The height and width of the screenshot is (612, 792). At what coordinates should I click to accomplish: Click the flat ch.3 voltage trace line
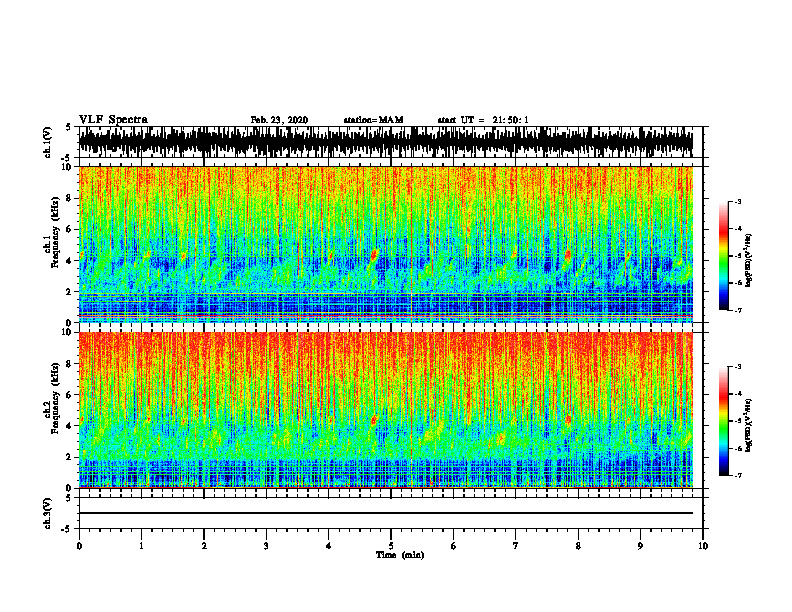click(385, 513)
